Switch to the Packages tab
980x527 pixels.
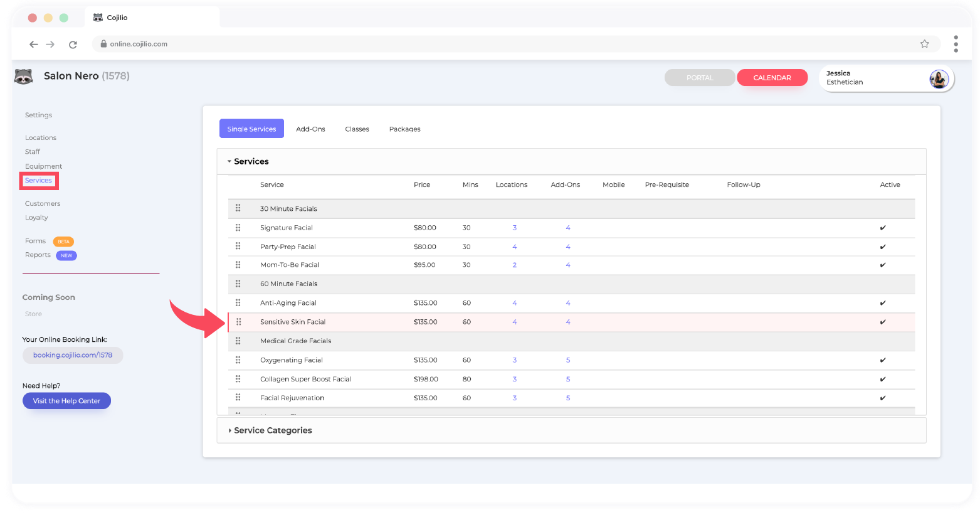tap(404, 129)
